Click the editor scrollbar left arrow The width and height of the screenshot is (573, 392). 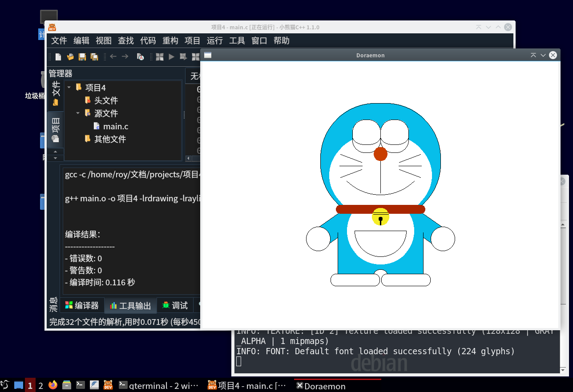189,158
